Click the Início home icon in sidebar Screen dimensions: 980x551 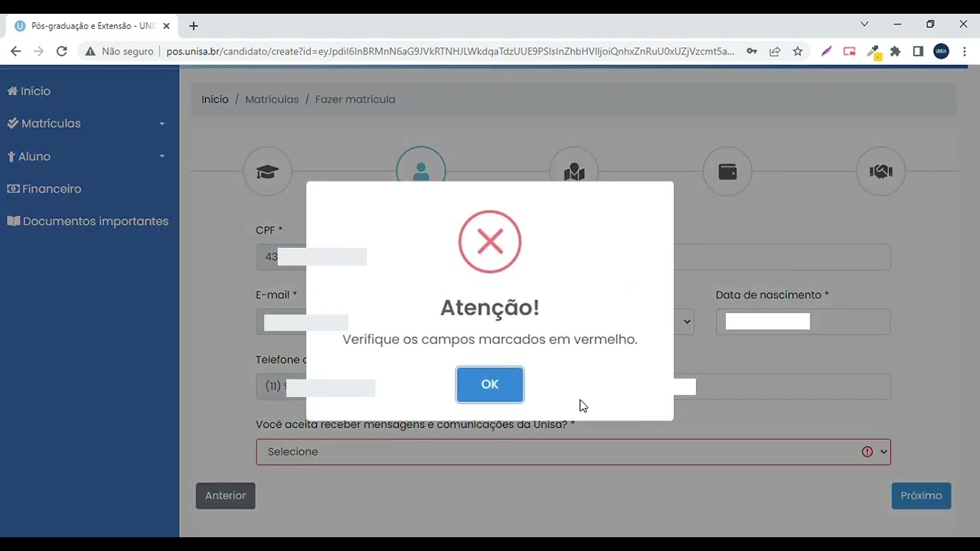pos(12,91)
